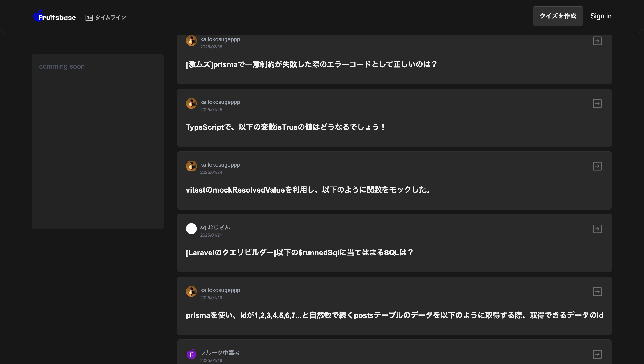Image resolution: width=644 pixels, height=364 pixels.
Task: Click username sqlおじさん
Action: pyautogui.click(x=215, y=227)
